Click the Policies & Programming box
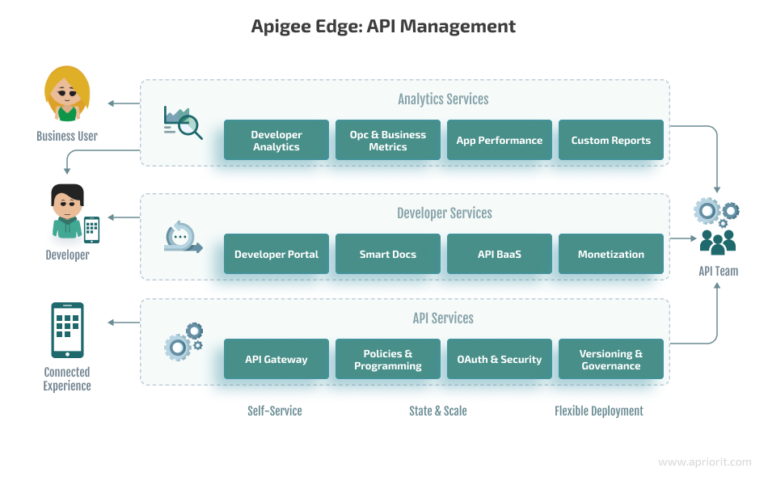The image size is (768, 485). coord(388,359)
